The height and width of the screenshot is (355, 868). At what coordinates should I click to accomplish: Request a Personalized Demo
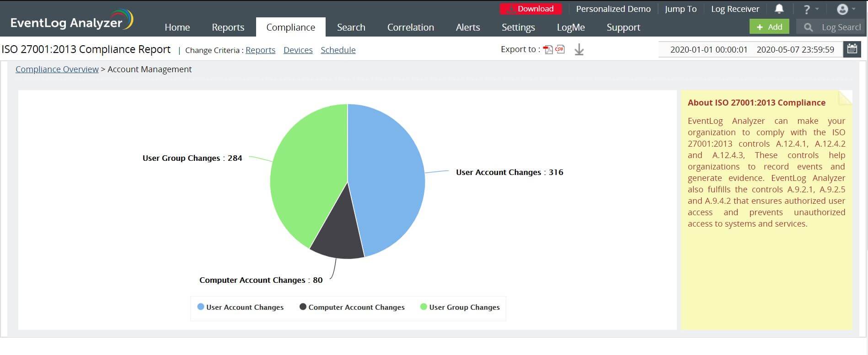613,9
